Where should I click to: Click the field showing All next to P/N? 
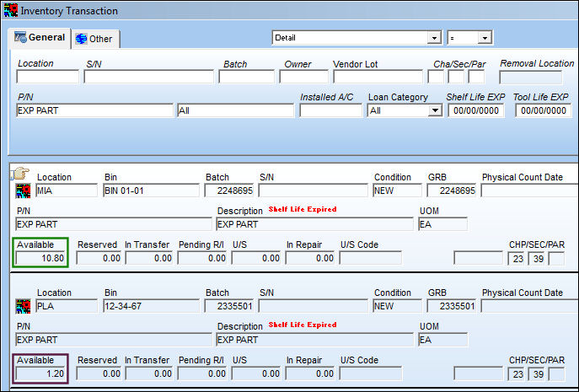pos(236,110)
